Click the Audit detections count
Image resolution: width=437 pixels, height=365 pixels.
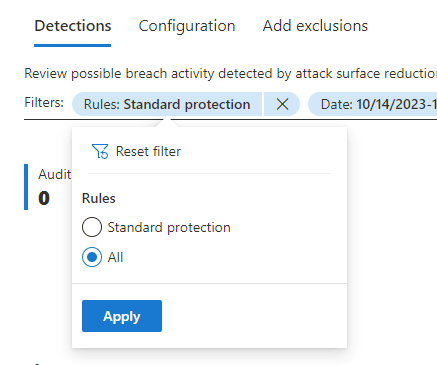pos(49,187)
